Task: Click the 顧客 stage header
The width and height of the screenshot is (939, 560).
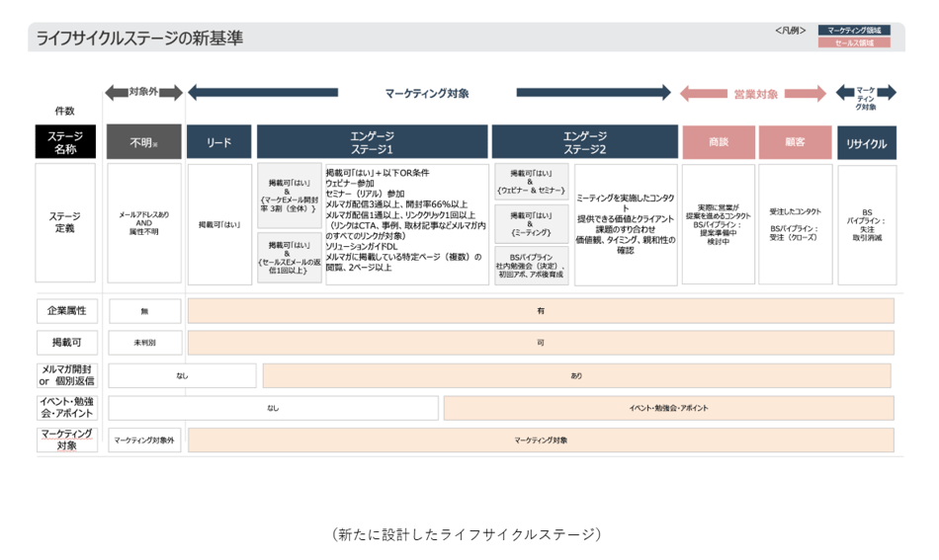Action: coord(796,142)
